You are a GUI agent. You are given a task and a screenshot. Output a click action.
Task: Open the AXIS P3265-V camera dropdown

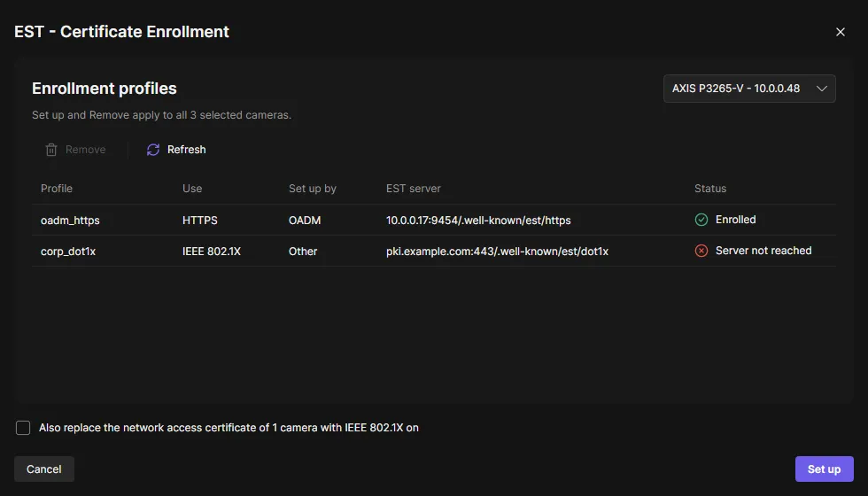pos(749,89)
